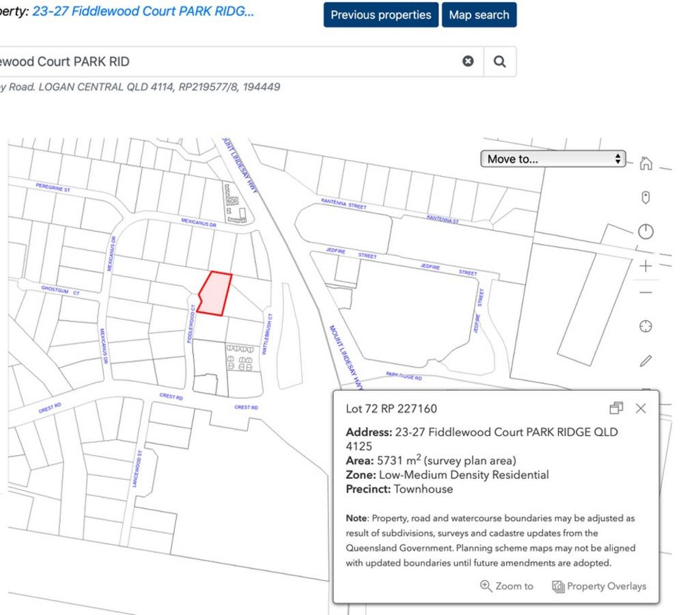Dock the Lot 72 popup window
Viewport: 700px width, 615px height.
point(616,408)
